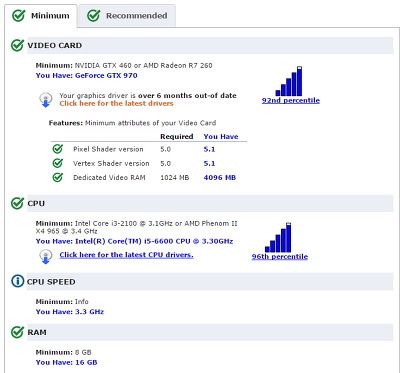Viewport: 400px width, 373px height.
Task: Open the 96th percentile link
Action: (280, 257)
